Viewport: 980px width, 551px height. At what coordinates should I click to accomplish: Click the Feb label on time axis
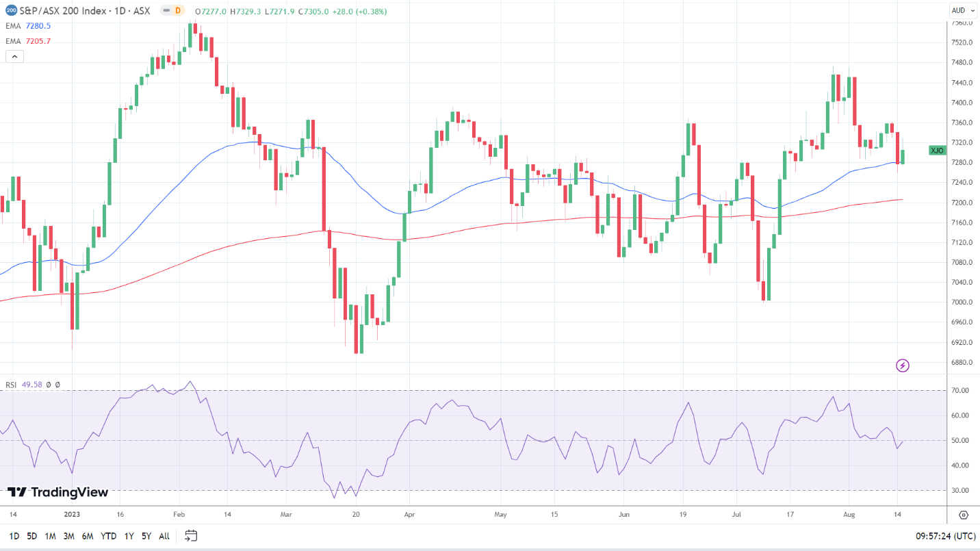pyautogui.click(x=179, y=513)
